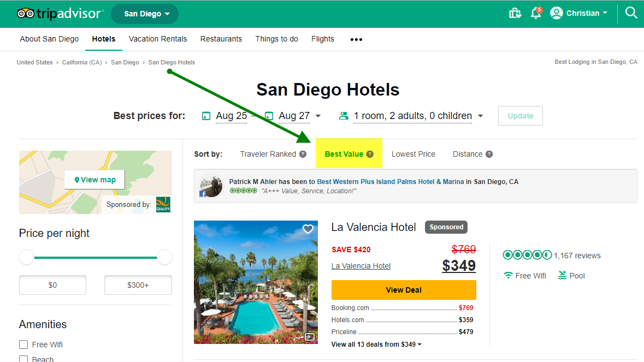Open notifications via the bell icon
The width and height of the screenshot is (644, 362).
536,13
